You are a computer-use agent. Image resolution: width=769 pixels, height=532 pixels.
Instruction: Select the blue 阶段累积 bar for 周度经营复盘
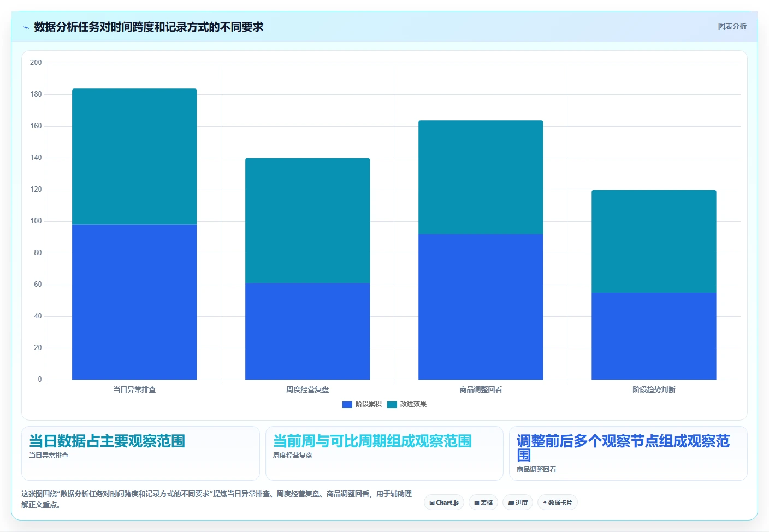click(307, 331)
